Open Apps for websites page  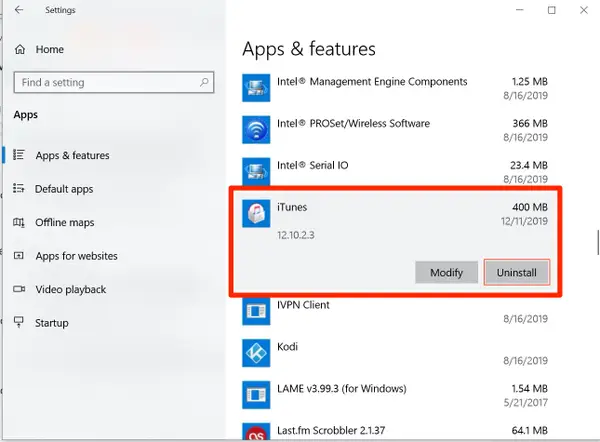pyautogui.click(x=76, y=256)
